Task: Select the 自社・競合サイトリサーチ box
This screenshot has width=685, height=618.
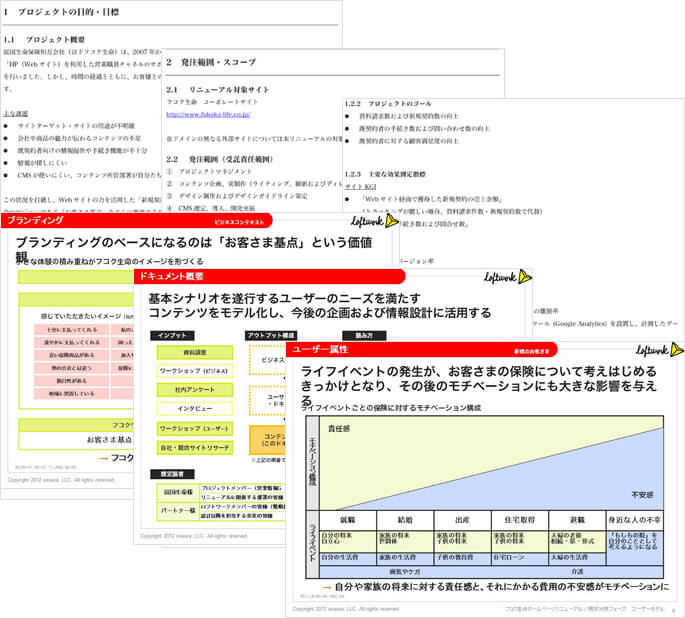Action: tap(195, 448)
